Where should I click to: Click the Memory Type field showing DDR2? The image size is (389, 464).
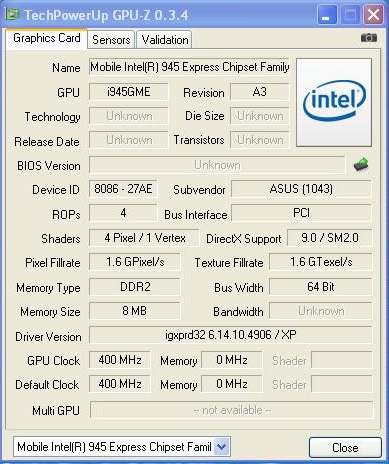tap(135, 287)
